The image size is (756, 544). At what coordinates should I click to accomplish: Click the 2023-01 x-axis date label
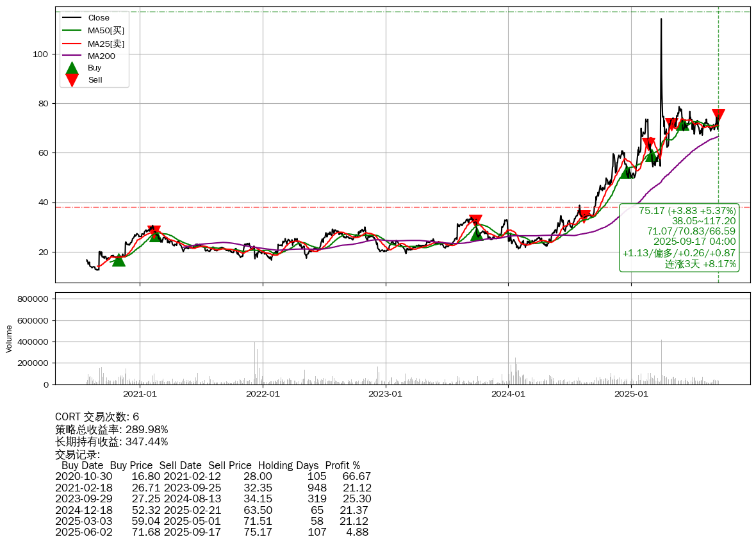click(x=386, y=394)
